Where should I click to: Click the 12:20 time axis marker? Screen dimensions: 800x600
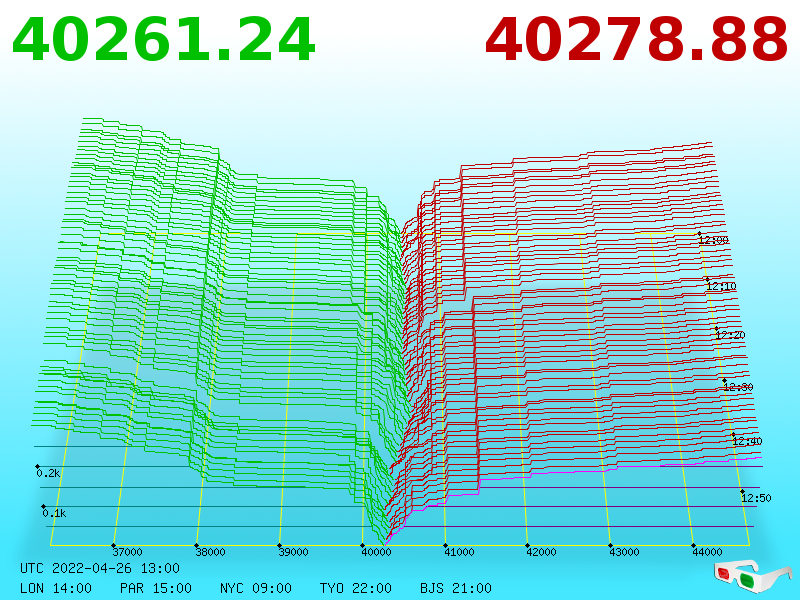(730, 335)
